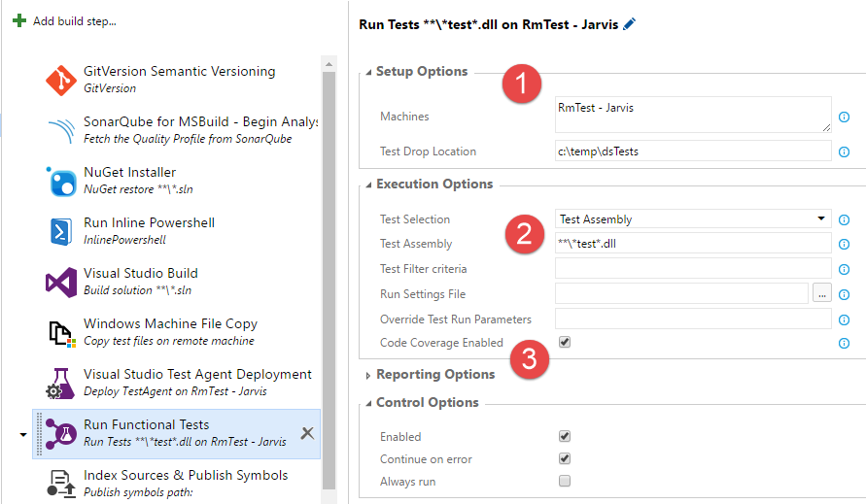This screenshot has height=504, width=866.
Task: Click the arrow left of Run Functional Tests
Action: [22, 434]
